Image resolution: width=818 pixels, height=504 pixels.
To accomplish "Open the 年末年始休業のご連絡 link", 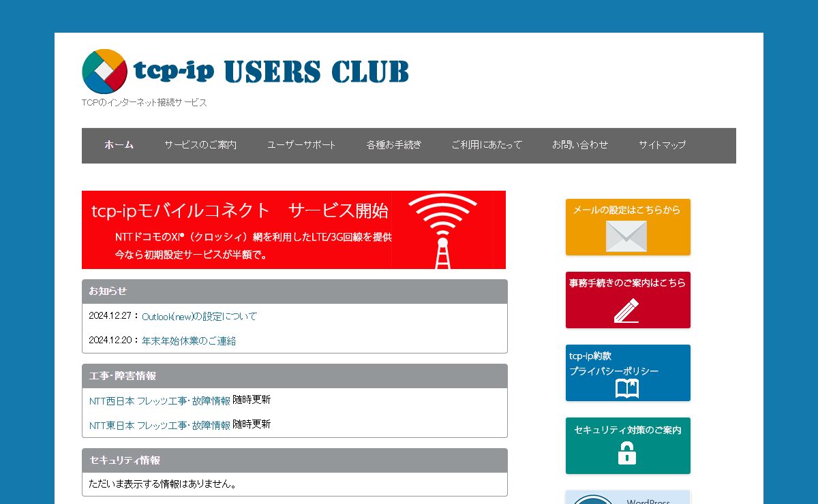I will pos(189,341).
